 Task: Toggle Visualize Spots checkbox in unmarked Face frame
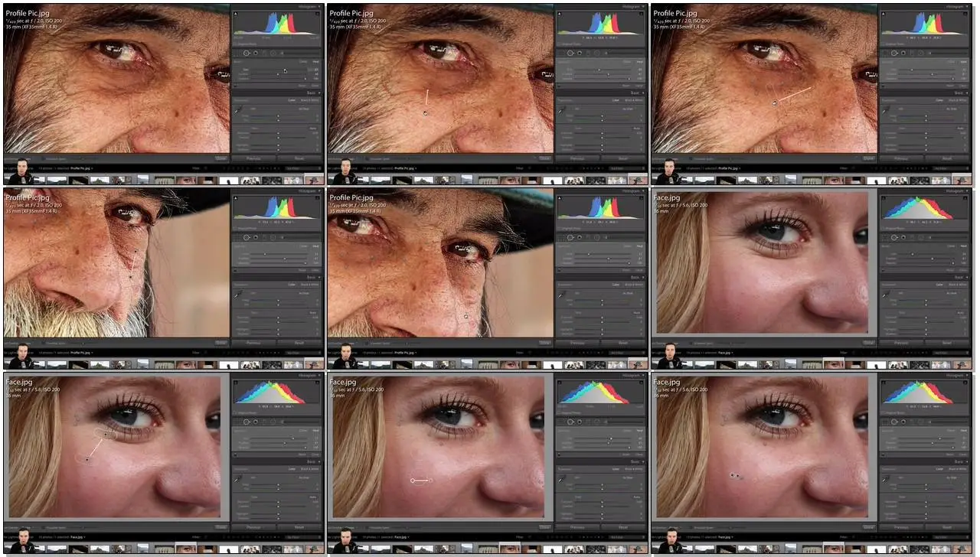691,344
